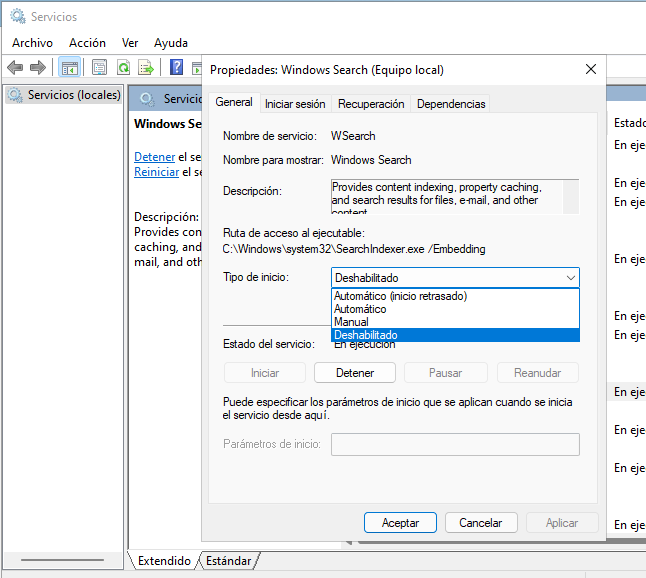646x578 pixels.
Task: Select Servicios (locales) tree node
Action: tap(64, 95)
